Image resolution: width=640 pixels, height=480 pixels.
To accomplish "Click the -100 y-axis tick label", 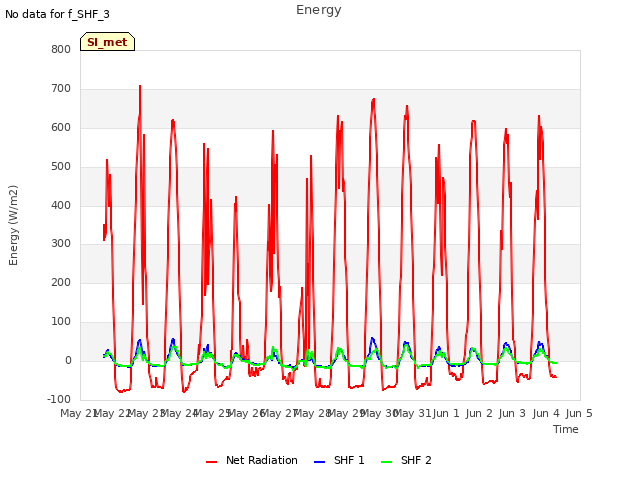I will pos(59,399).
